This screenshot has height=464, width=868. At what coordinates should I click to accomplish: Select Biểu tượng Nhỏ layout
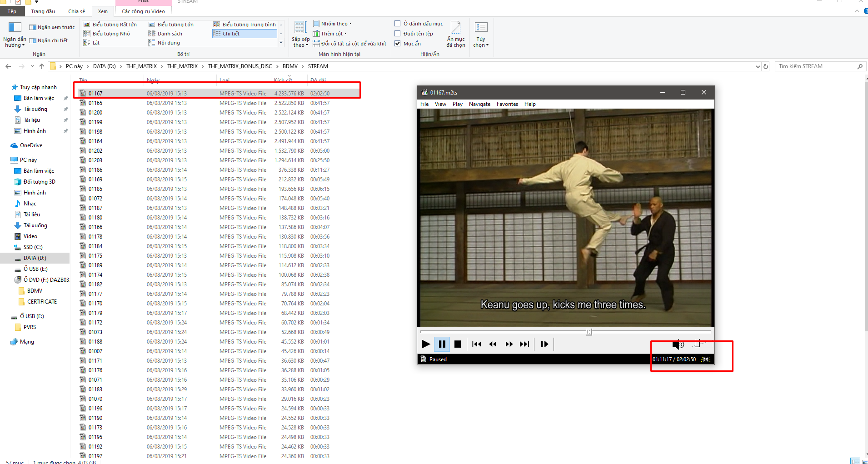point(107,34)
